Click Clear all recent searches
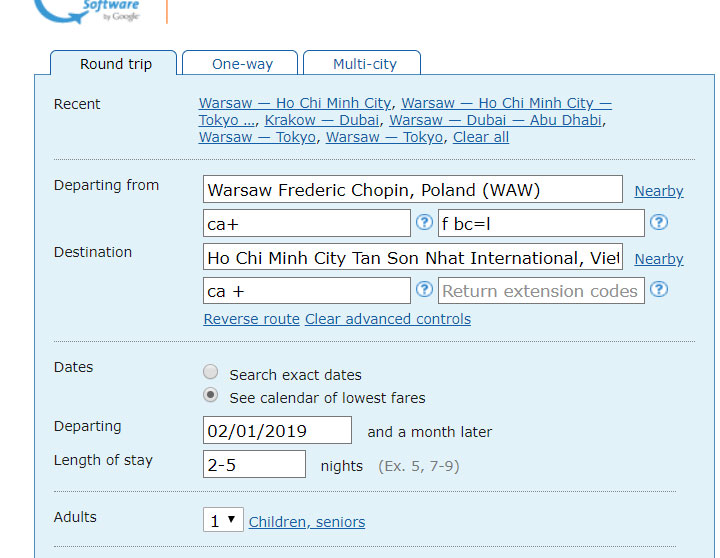The image size is (720, 558). click(481, 137)
